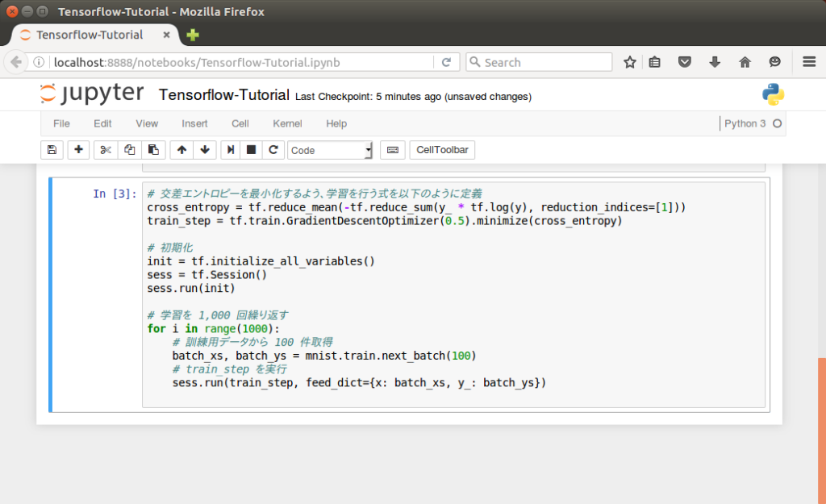The width and height of the screenshot is (826, 504).
Task: Open the Kernel menu
Action: 287,123
